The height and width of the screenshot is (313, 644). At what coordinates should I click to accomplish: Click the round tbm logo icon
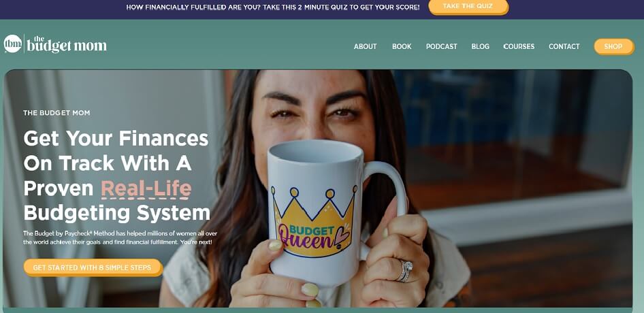[13, 44]
